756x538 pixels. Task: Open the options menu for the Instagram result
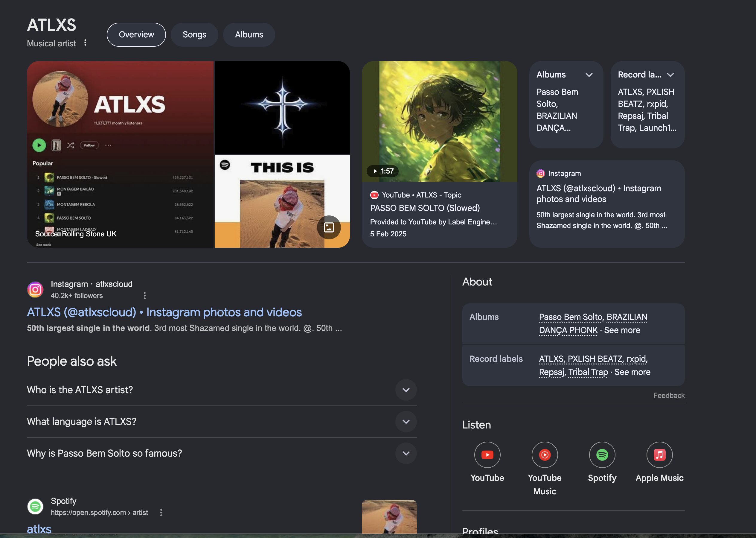pyautogui.click(x=144, y=296)
